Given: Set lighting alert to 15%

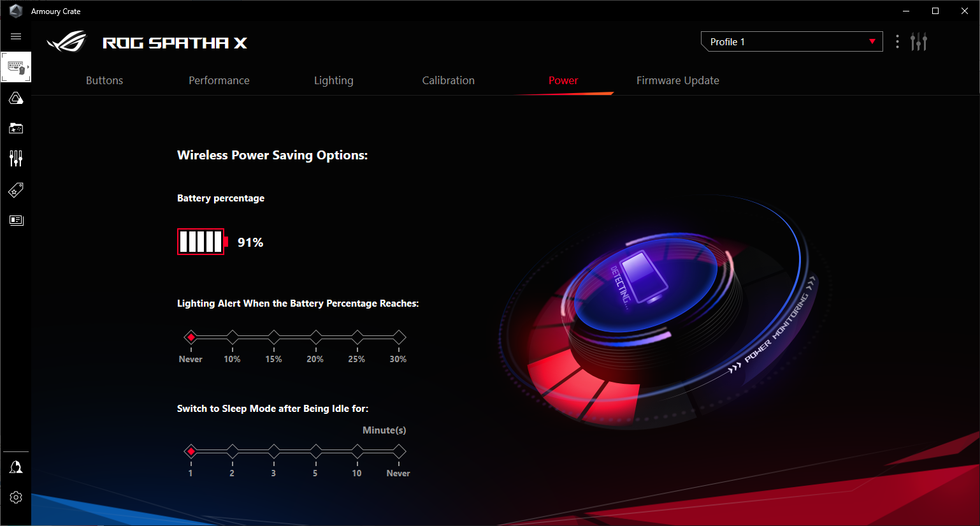Looking at the screenshot, I should (274, 337).
